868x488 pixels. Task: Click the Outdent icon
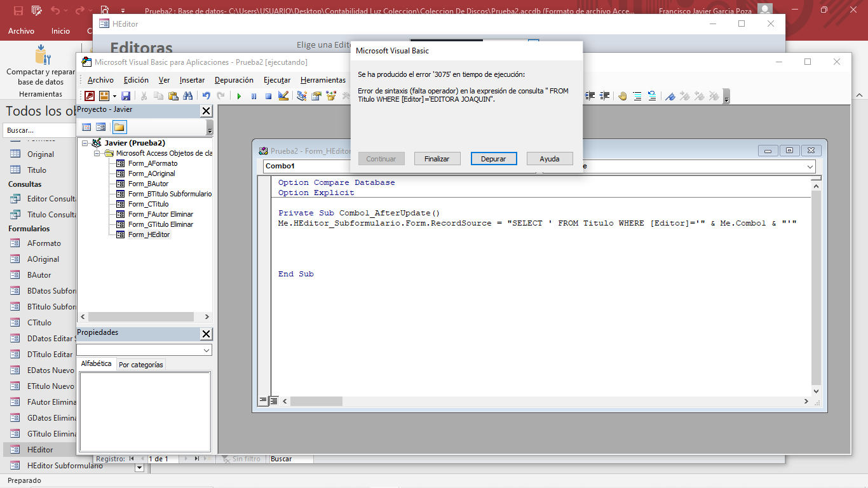604,96
